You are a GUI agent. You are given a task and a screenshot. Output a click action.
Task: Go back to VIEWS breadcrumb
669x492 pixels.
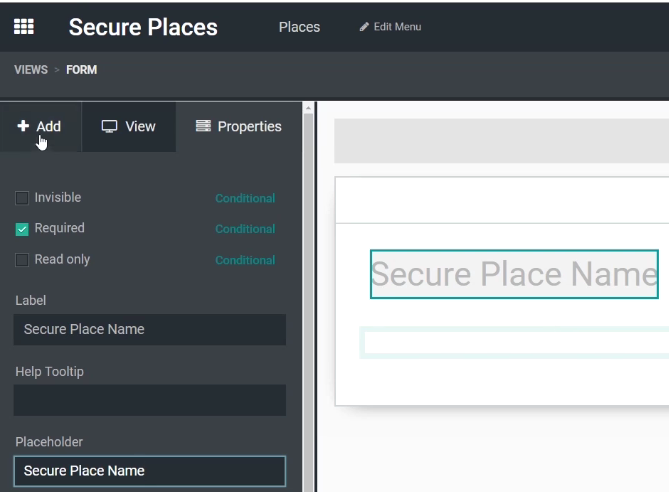tap(31, 70)
